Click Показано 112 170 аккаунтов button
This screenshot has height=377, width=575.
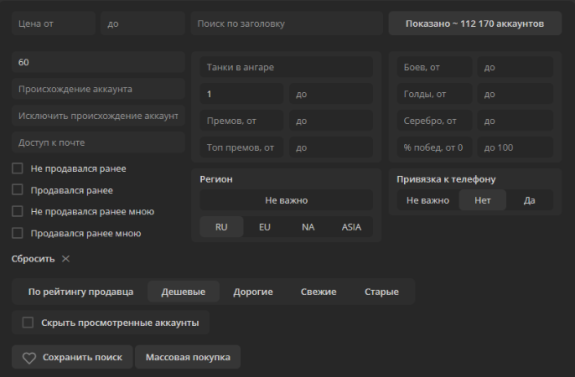(475, 23)
